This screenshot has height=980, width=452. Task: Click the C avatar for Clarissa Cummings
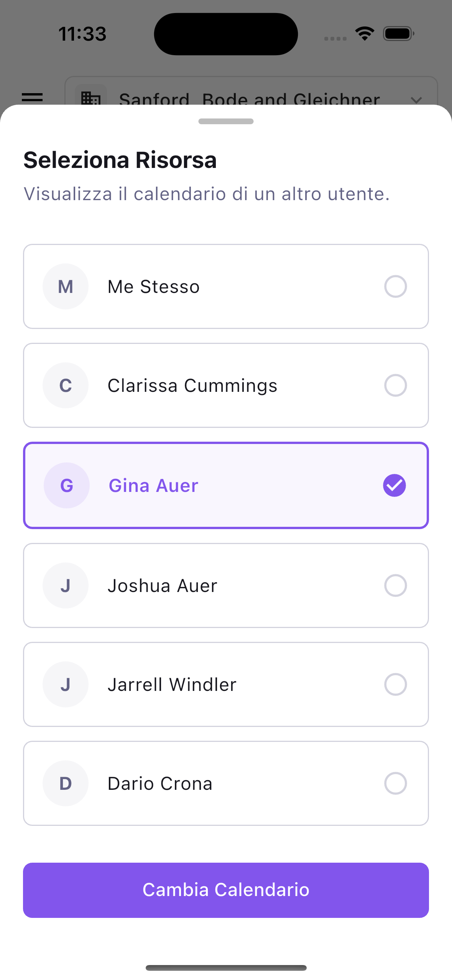pos(66,385)
